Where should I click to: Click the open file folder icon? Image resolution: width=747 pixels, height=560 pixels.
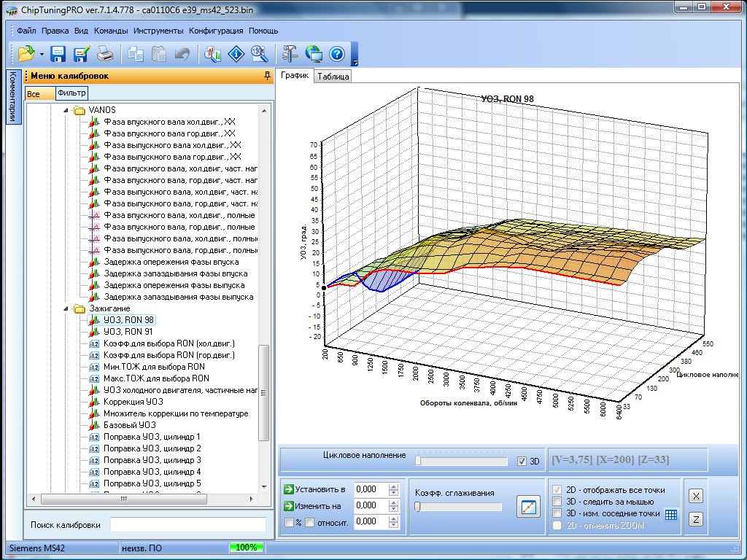click(26, 53)
